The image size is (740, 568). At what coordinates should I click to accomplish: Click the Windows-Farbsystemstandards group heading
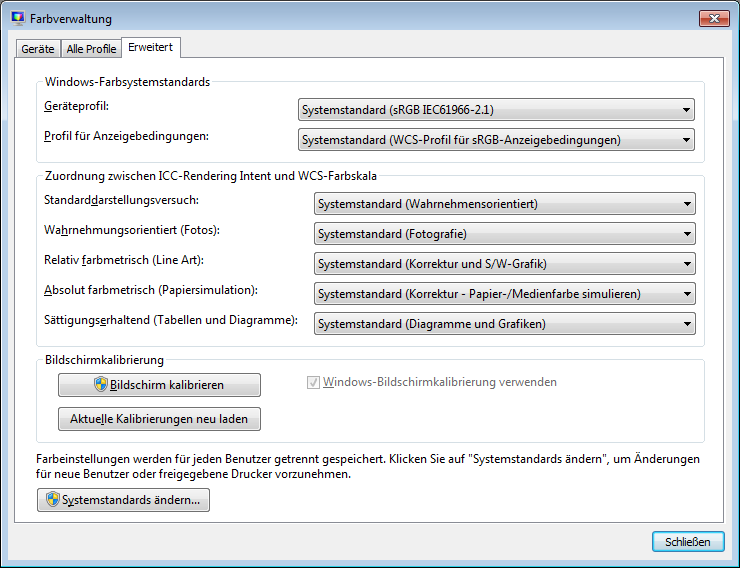coord(127,82)
